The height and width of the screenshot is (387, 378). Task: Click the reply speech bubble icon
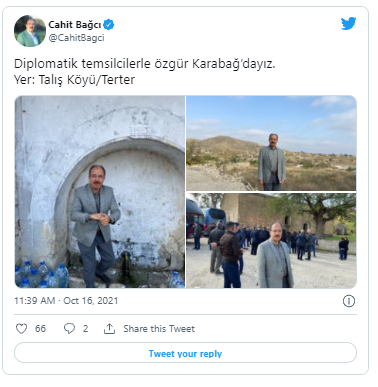69,329
